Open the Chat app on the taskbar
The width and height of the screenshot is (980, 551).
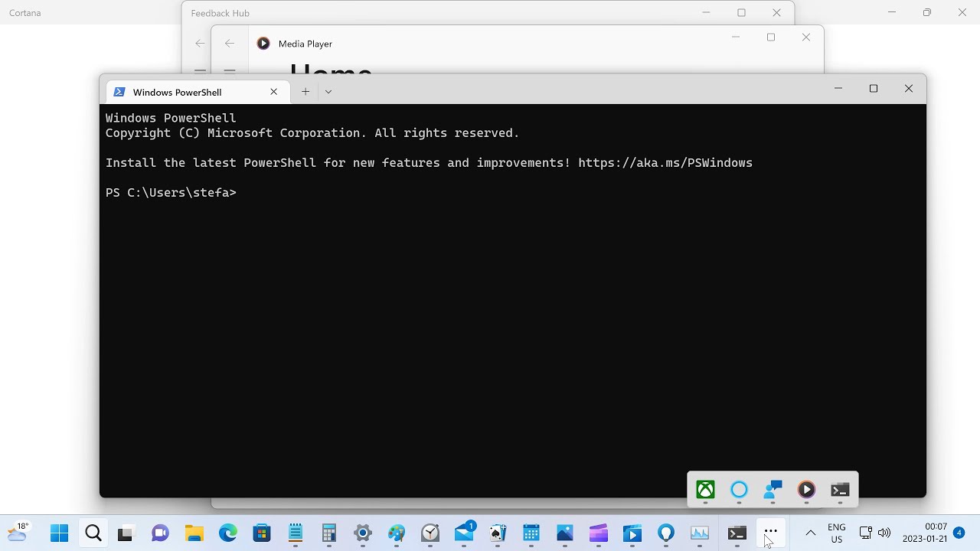[x=160, y=533]
